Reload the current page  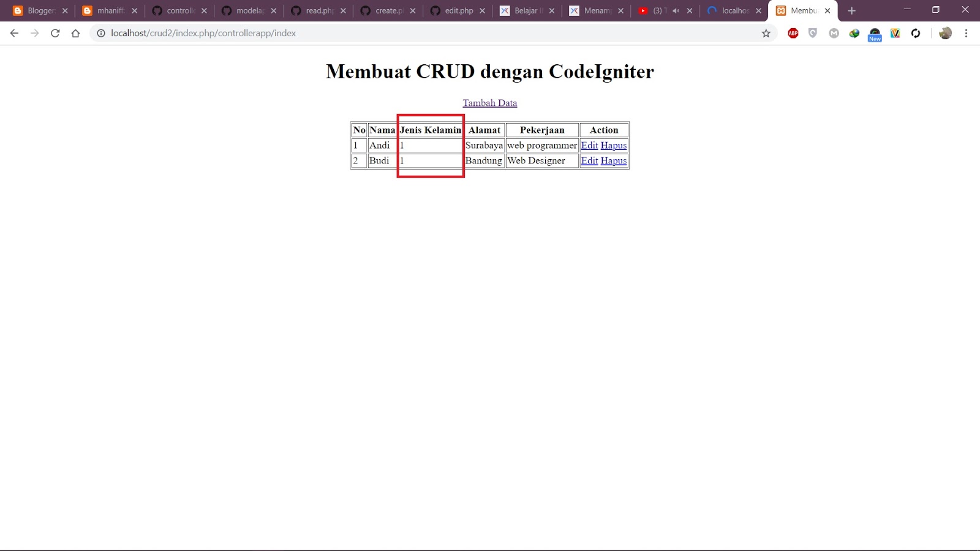pos(55,33)
